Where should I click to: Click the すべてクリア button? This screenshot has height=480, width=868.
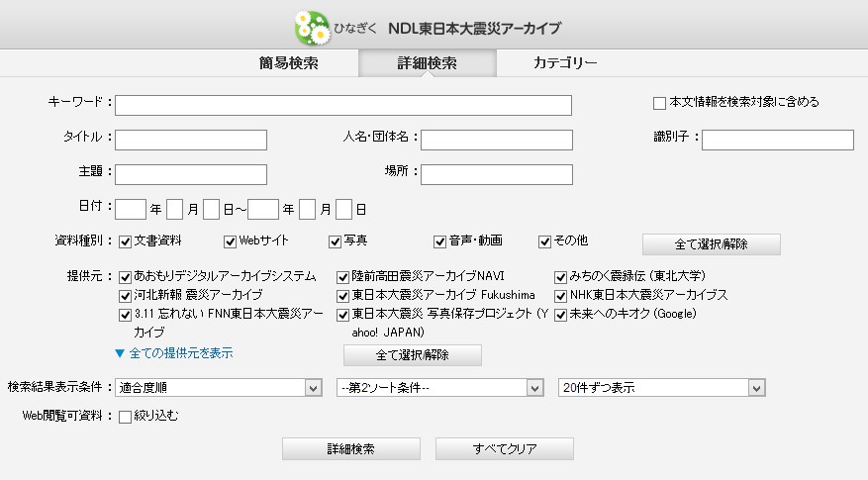point(505,449)
